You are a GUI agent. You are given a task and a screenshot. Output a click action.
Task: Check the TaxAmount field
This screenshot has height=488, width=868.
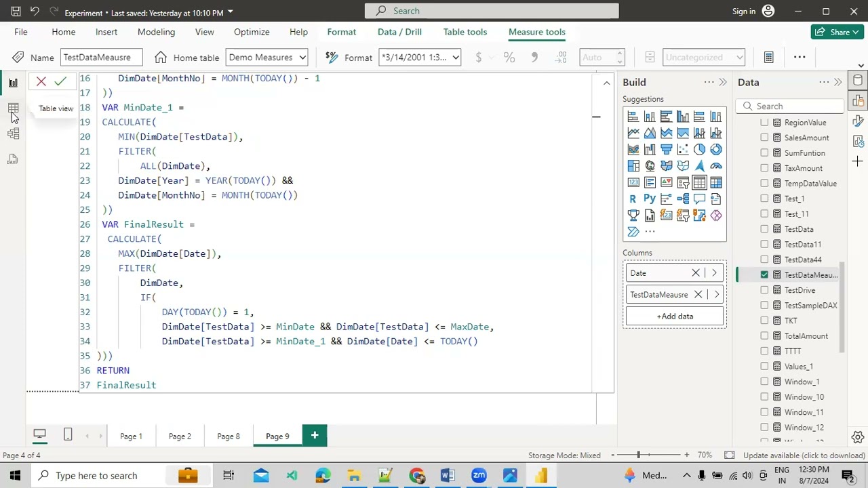[765, 168]
